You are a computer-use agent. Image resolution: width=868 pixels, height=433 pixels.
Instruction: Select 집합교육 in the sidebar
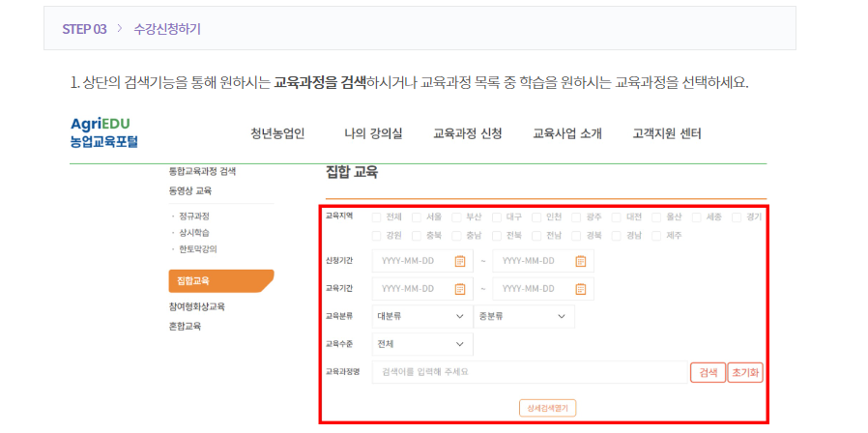pyautogui.click(x=221, y=280)
